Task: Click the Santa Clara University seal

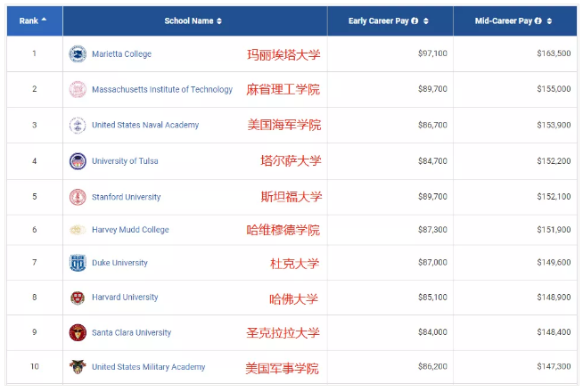Action: point(78,332)
